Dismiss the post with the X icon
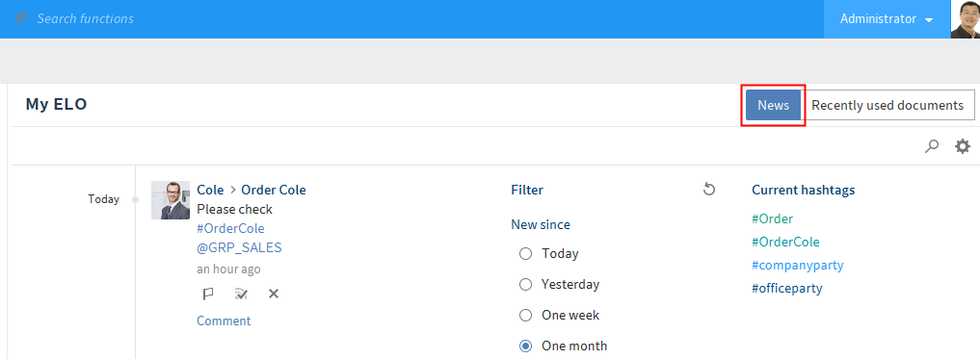The image size is (980, 359). [x=273, y=294]
